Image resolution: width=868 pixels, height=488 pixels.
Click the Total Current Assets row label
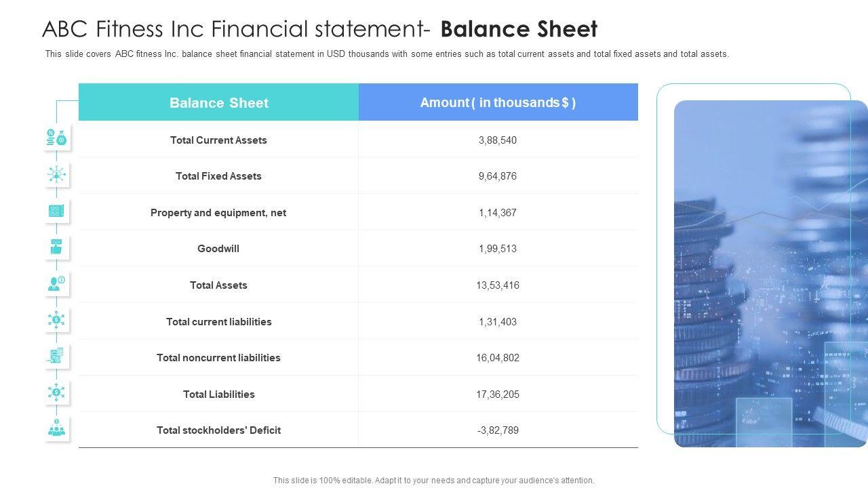click(218, 140)
